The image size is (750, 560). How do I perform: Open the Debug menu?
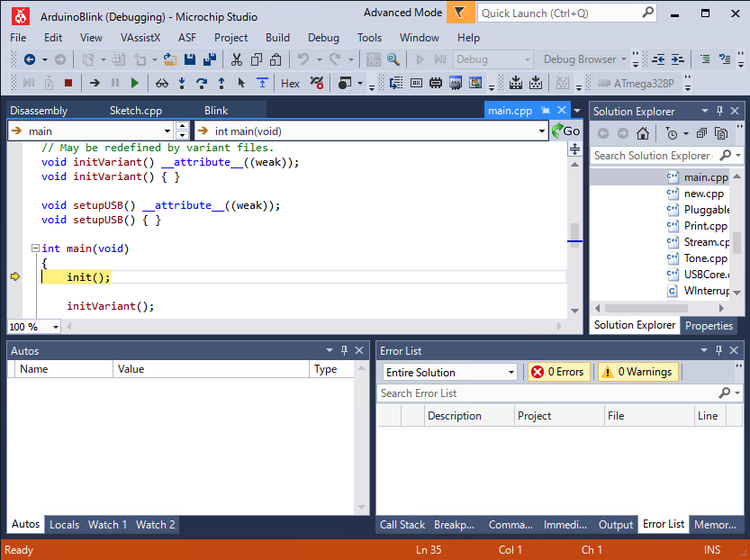(323, 38)
